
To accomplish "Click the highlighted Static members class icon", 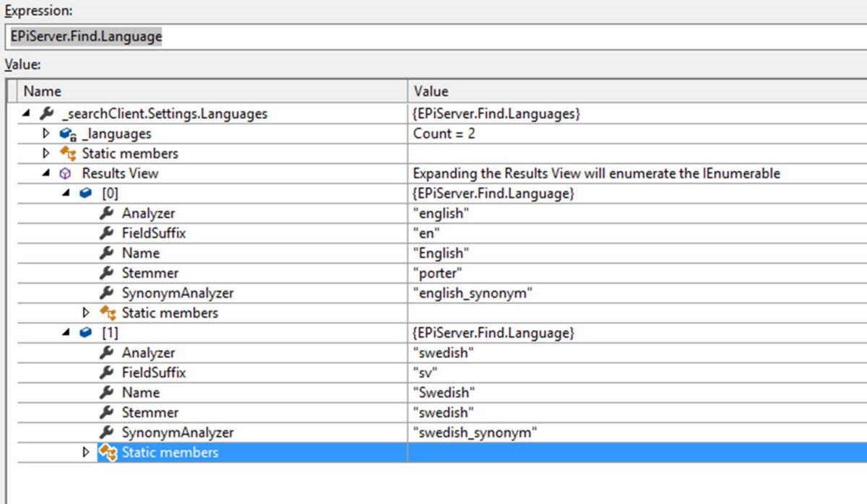I will pos(107,453).
